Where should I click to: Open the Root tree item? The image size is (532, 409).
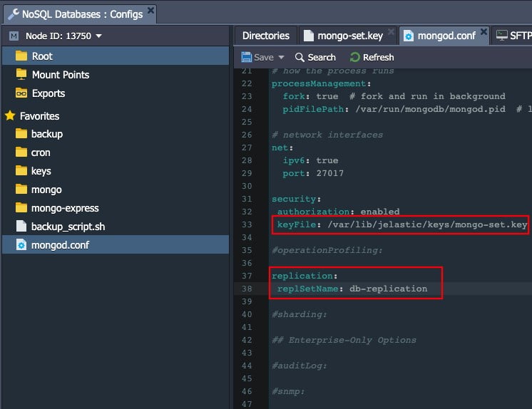point(116,56)
